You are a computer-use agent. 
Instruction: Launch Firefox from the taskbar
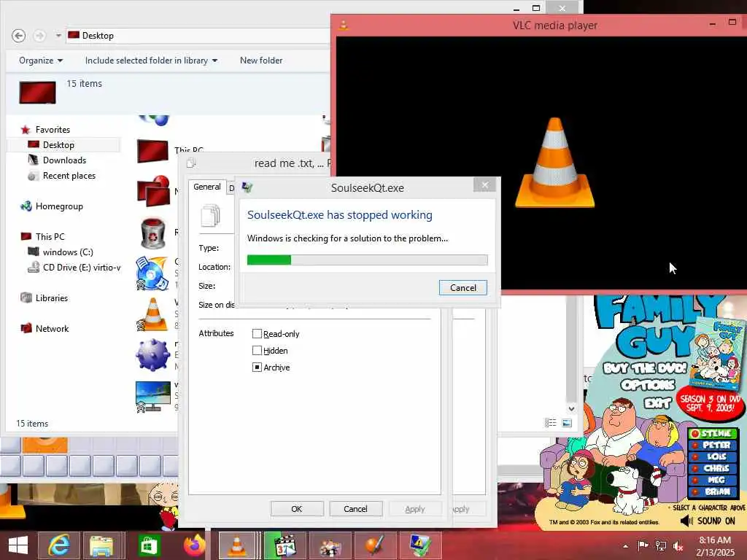click(194, 545)
